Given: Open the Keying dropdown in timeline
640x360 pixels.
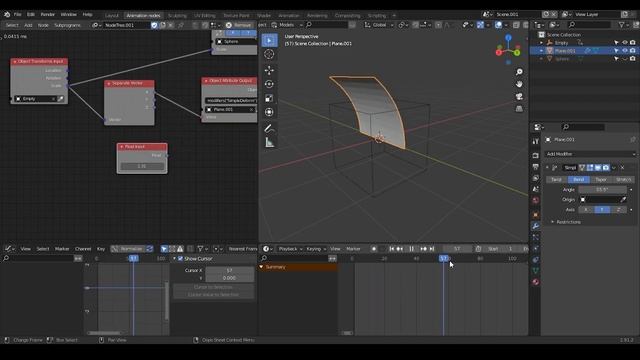Looking at the screenshot, I should click(x=316, y=249).
